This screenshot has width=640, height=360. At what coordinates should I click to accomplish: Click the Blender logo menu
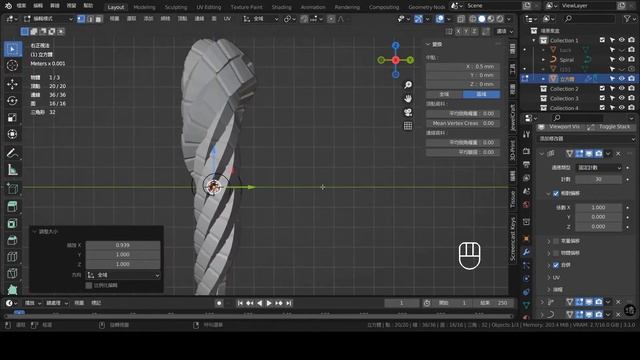coord(9,6)
